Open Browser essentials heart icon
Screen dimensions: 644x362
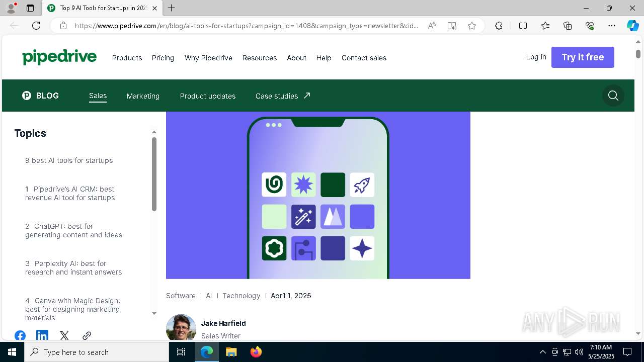coord(590,26)
